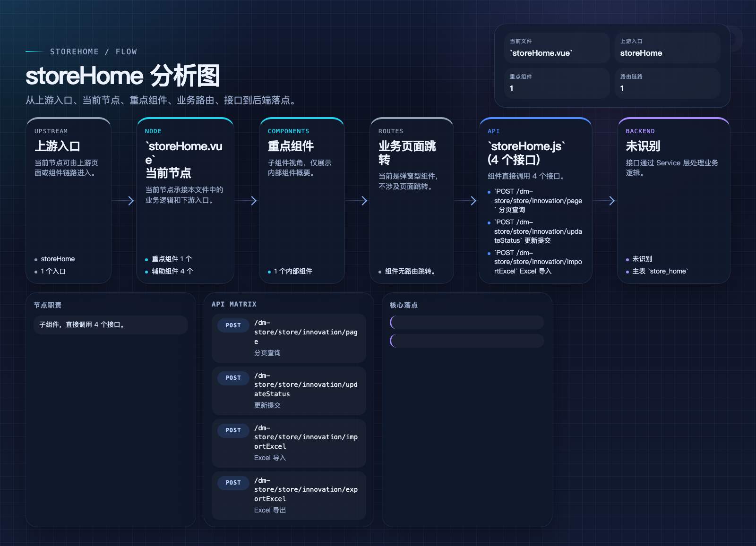
Task: Select the BACKEND 未识别 card heading
Action: coord(643,146)
